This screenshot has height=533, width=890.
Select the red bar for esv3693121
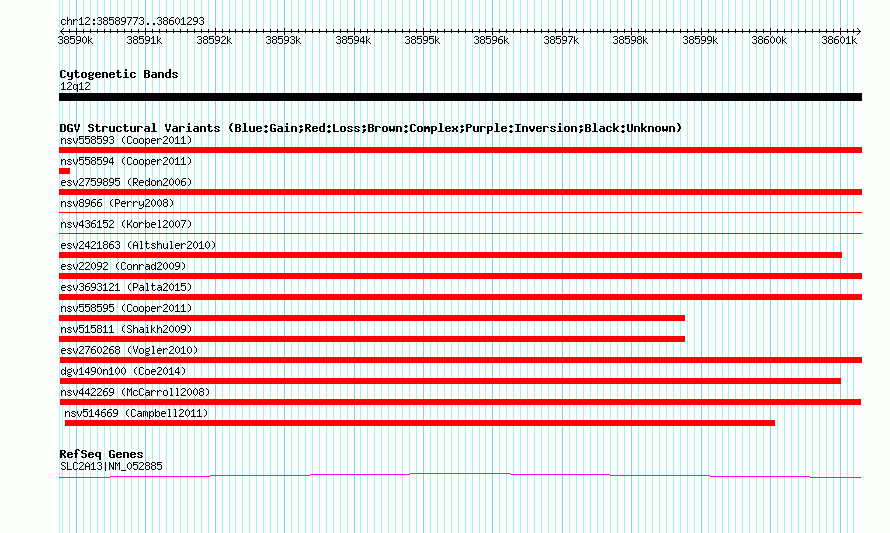coord(460,297)
